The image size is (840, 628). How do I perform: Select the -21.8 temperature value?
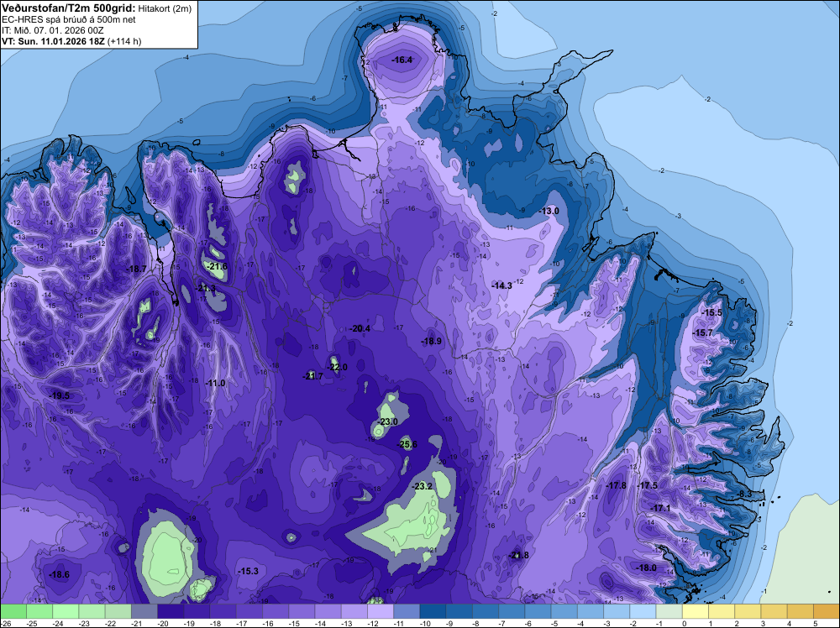tap(518, 555)
